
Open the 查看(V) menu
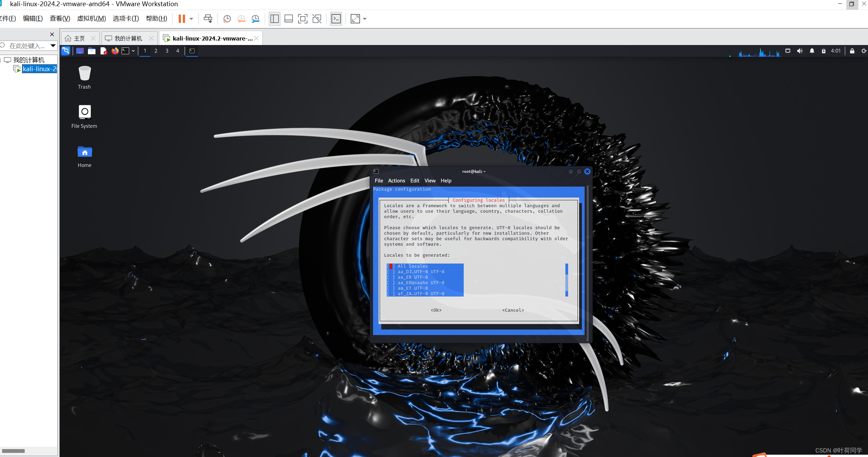(60, 19)
